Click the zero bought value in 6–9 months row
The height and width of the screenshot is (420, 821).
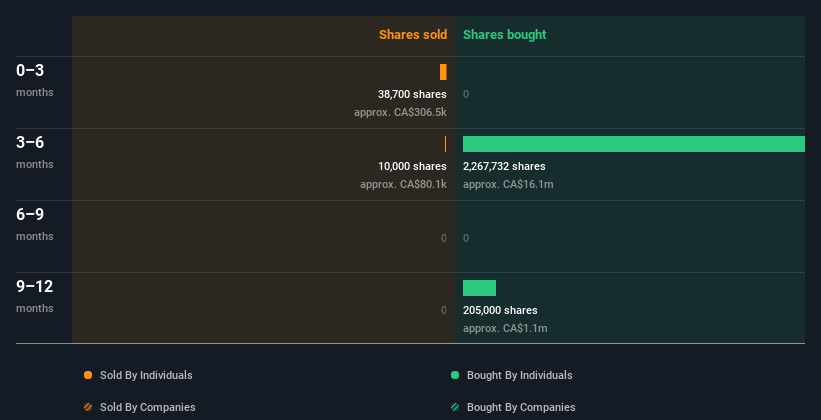(466, 238)
